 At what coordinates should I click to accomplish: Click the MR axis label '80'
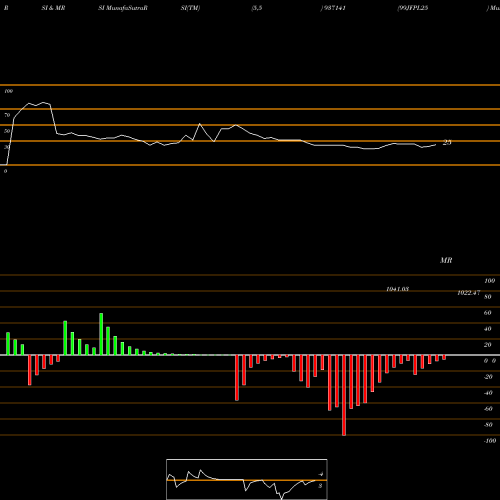point(488,297)
